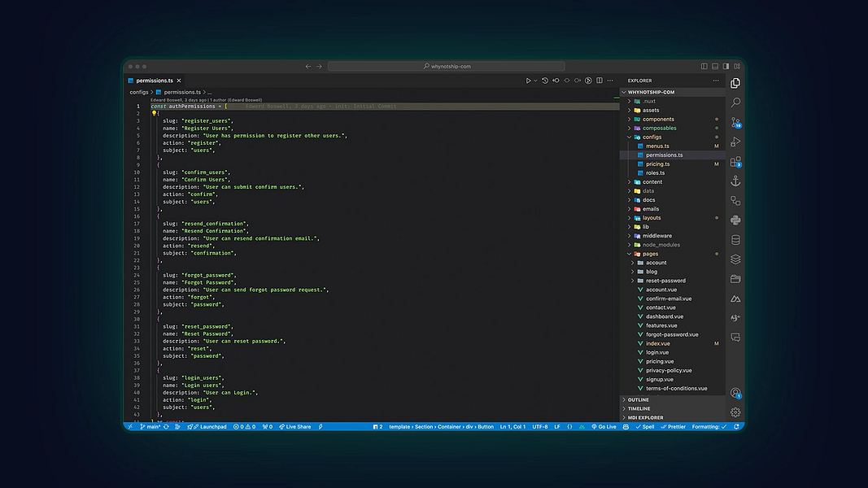Viewport: 868px width, 488px height.
Task: Open the Search view in activity bar
Action: pos(735,102)
